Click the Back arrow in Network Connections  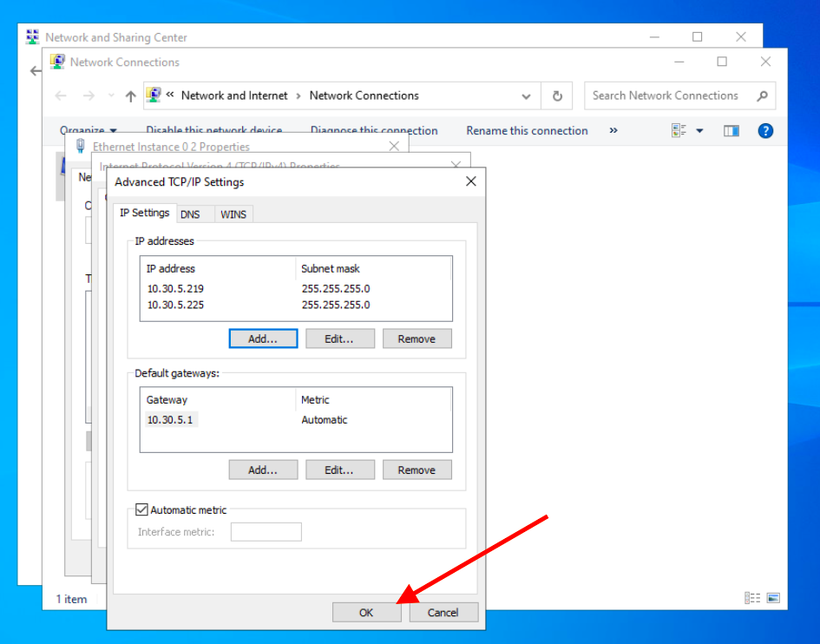pos(62,95)
